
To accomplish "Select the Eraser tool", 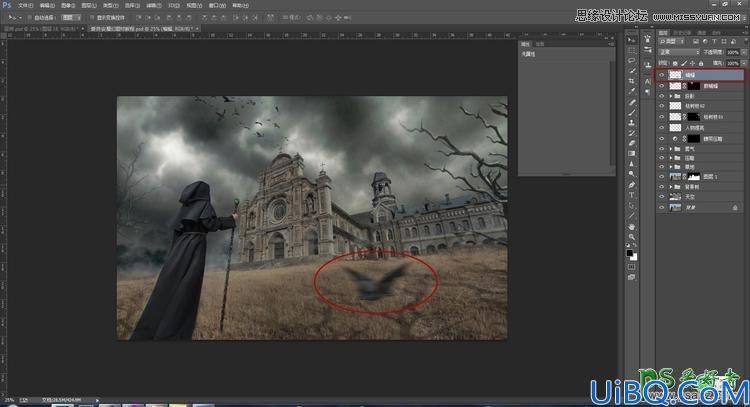I will [x=631, y=143].
